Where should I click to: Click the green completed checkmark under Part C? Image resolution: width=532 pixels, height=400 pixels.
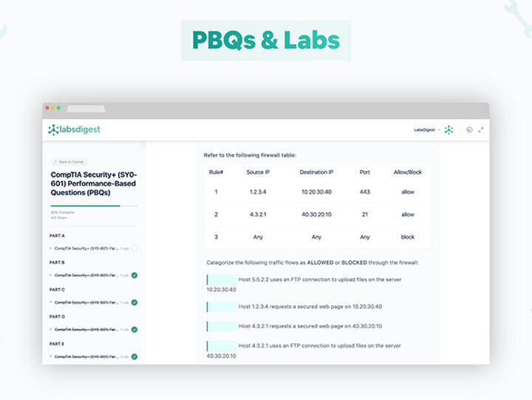pos(134,302)
